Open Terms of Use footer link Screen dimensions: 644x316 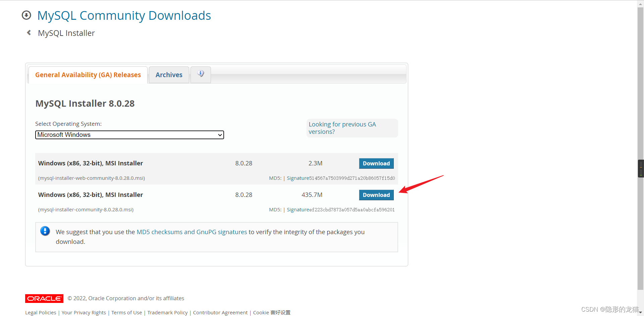click(127, 312)
